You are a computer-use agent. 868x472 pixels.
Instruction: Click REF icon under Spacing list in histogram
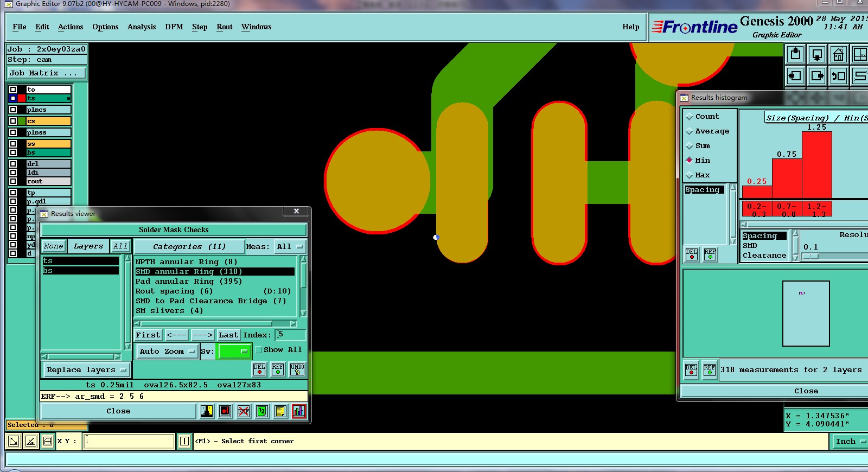click(x=710, y=254)
